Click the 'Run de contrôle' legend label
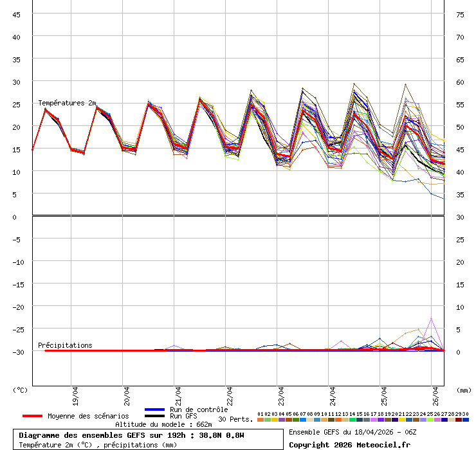This screenshot has width=476, height=450. click(198, 410)
